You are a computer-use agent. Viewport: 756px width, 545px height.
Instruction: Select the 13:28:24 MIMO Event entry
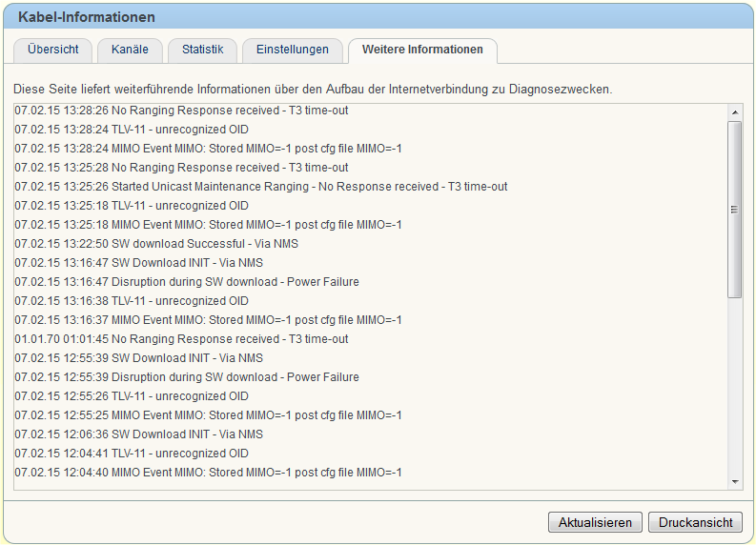point(208,149)
